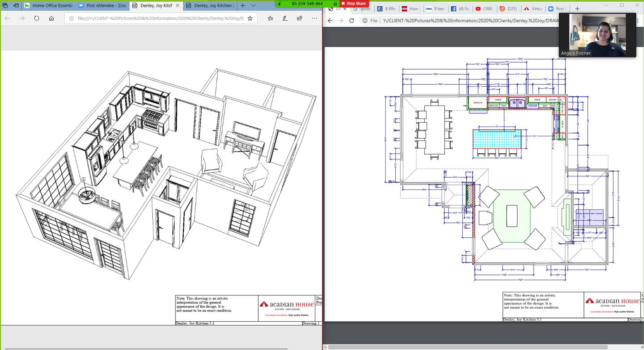Switch to the Denley, Joy Kitchen 2 tab

[x=212, y=5]
